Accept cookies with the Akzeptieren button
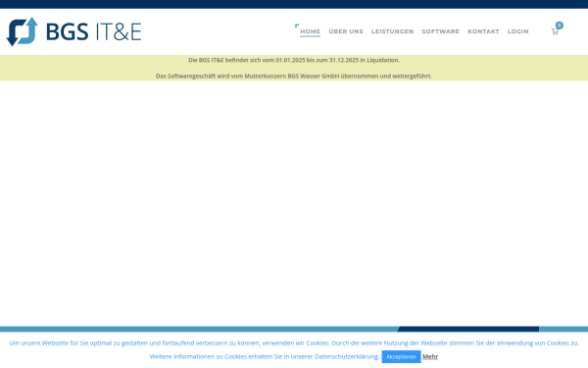Screen dimensions: 588x368 pyautogui.click(x=401, y=357)
